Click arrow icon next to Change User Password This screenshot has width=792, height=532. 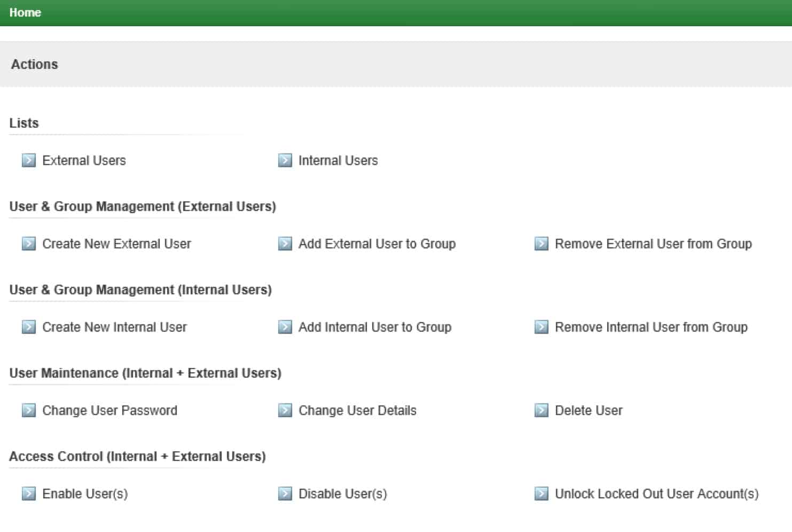click(28, 410)
